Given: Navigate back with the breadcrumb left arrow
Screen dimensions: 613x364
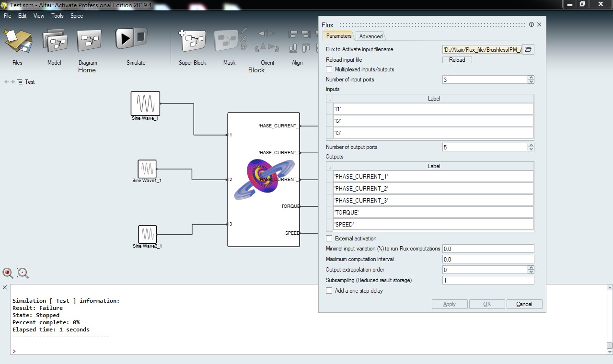Looking at the screenshot, I should tap(6, 82).
